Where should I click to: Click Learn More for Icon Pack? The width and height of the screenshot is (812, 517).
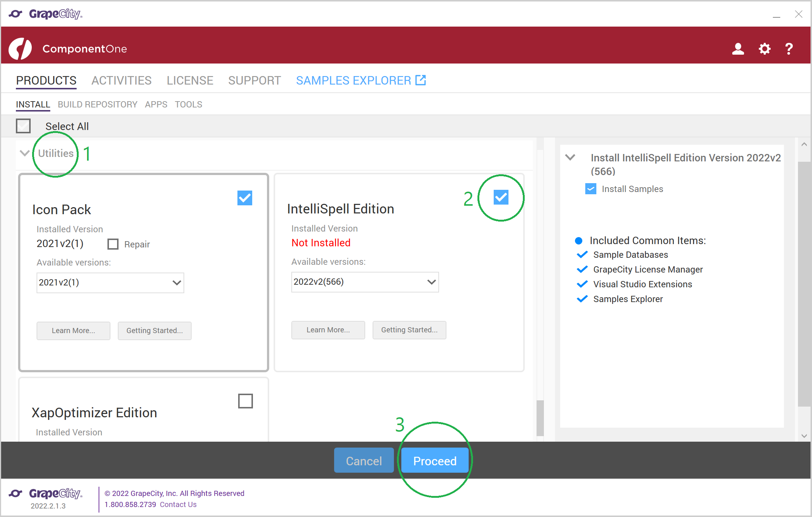[x=73, y=331]
